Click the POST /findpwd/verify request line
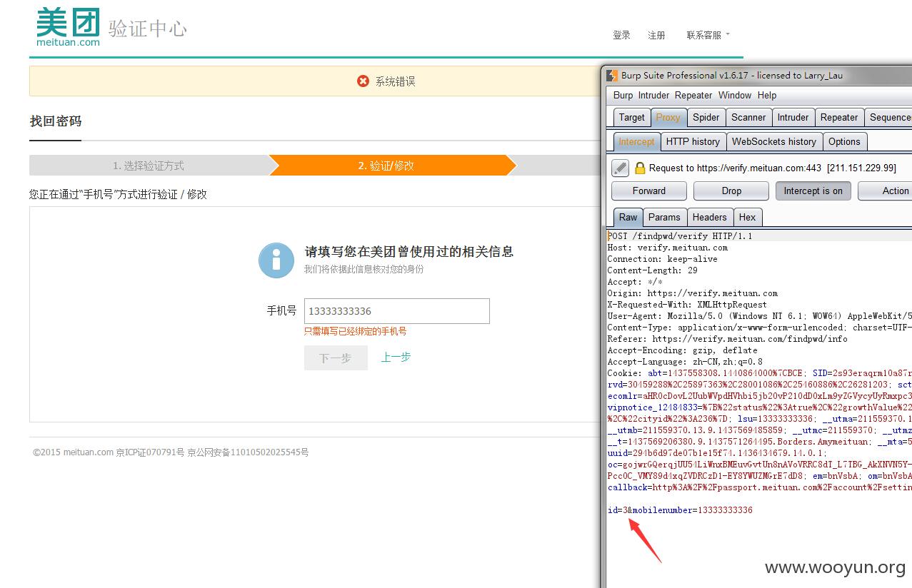 point(680,236)
